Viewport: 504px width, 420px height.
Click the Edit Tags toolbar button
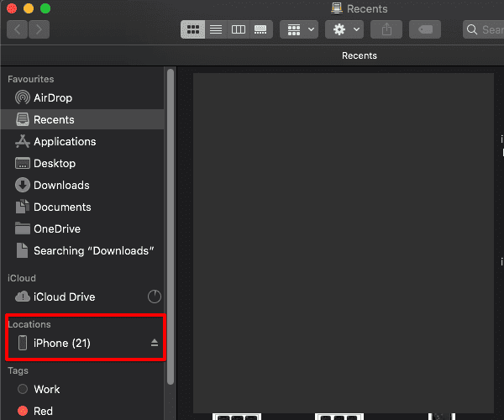pos(425,29)
